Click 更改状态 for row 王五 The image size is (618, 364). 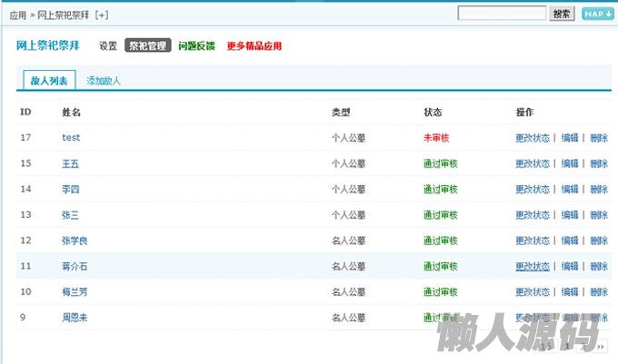(x=533, y=163)
